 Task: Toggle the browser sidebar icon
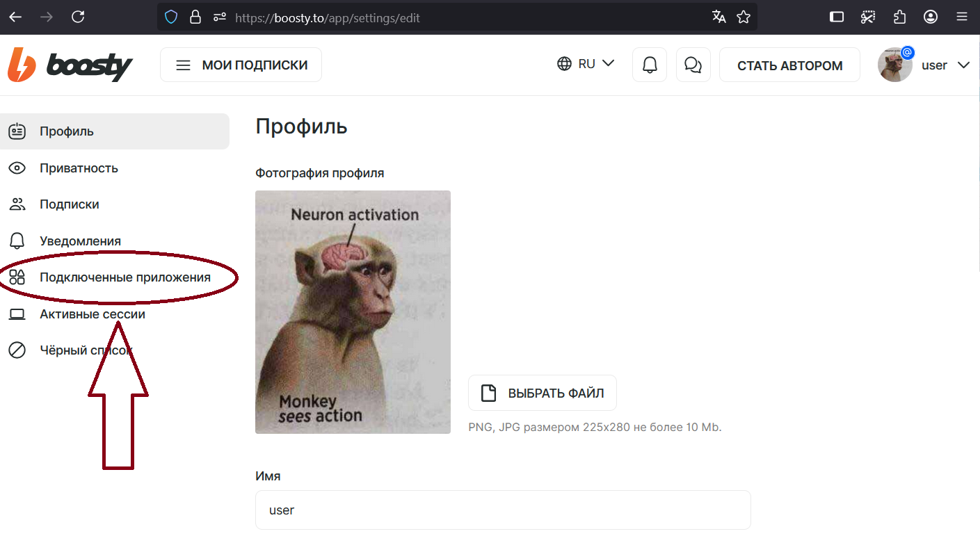coord(837,17)
